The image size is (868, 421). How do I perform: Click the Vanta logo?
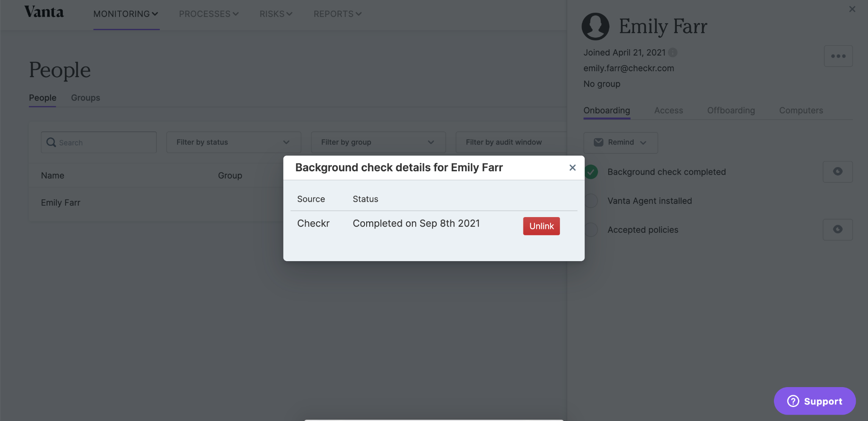pos(44,12)
